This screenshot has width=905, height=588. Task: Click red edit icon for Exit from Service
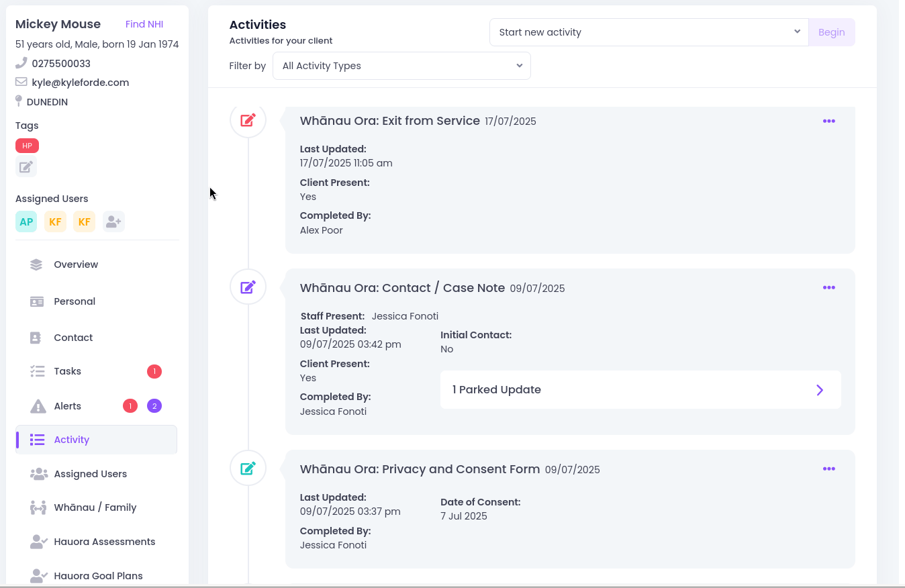tap(248, 120)
